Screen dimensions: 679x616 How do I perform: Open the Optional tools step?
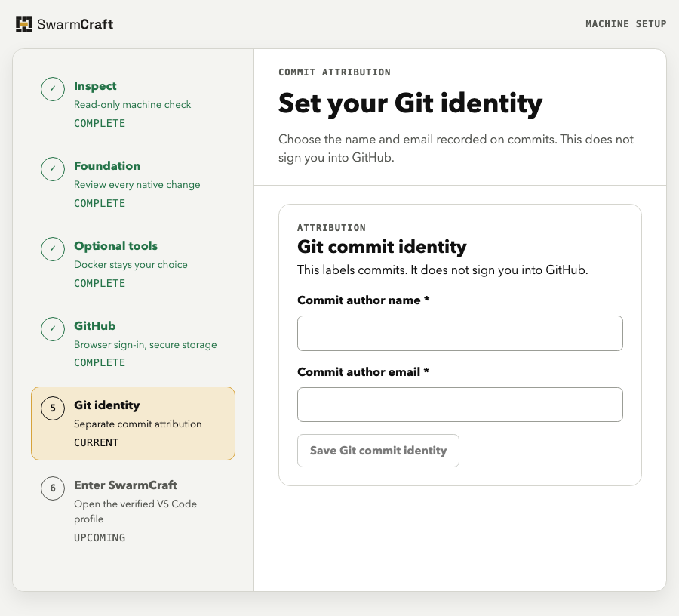coord(133,263)
